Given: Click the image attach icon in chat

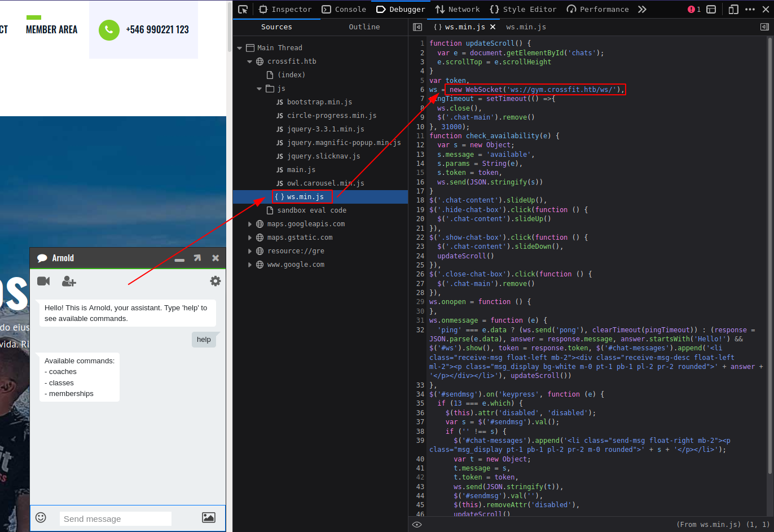Looking at the screenshot, I should point(209,517).
